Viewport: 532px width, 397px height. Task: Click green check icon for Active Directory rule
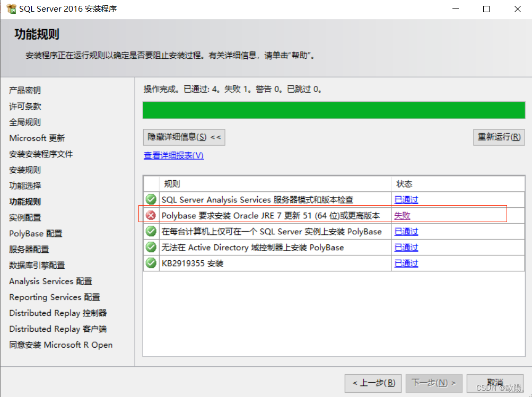(151, 247)
